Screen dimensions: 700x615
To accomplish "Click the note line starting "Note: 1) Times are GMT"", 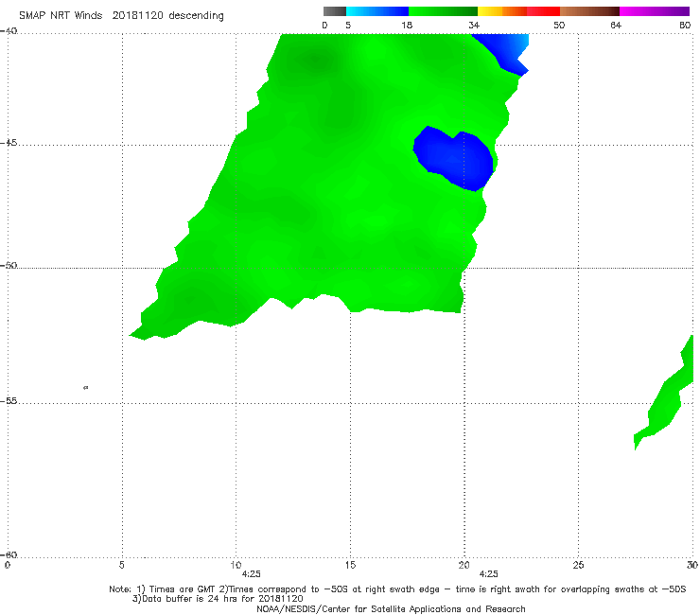I will 397,589.
